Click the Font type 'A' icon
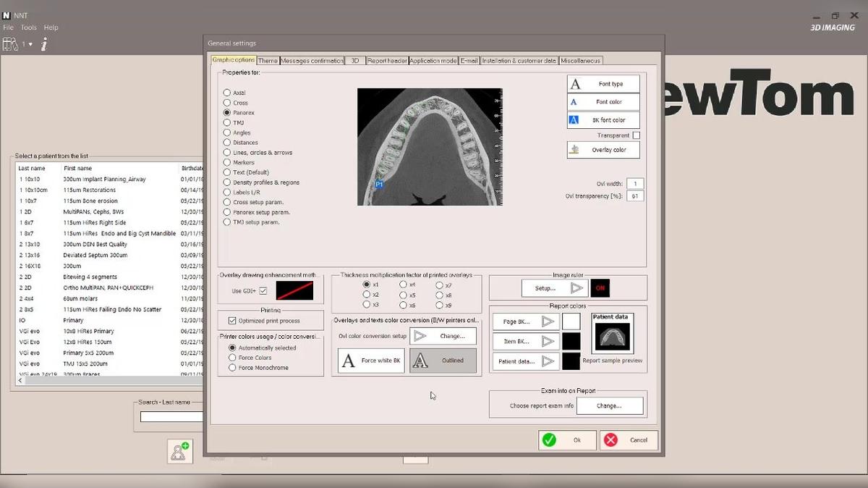Viewport: 868px width, 488px height. 576,84
